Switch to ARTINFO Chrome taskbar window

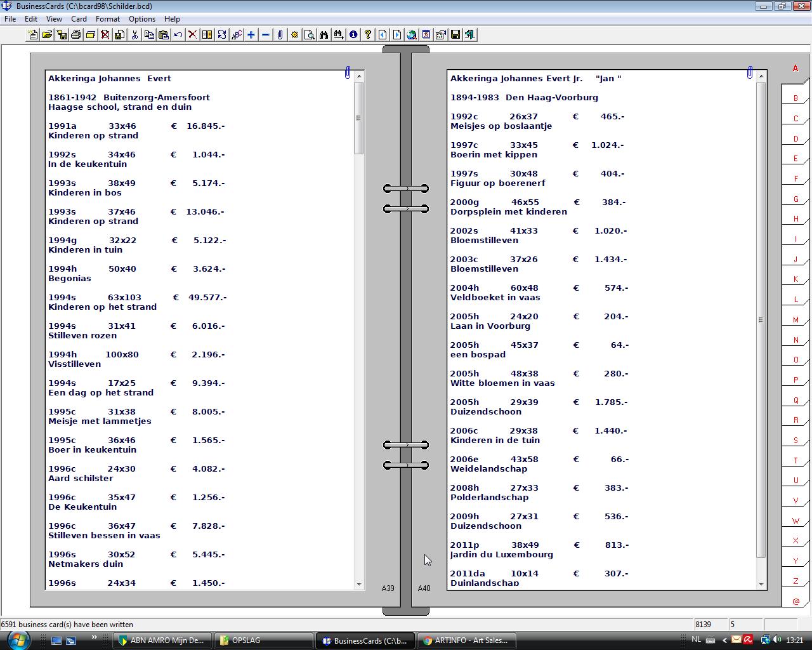(466, 640)
